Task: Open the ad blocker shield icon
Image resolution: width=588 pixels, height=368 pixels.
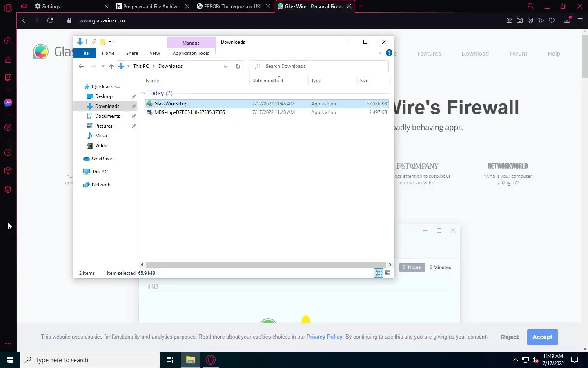Action: point(530,20)
